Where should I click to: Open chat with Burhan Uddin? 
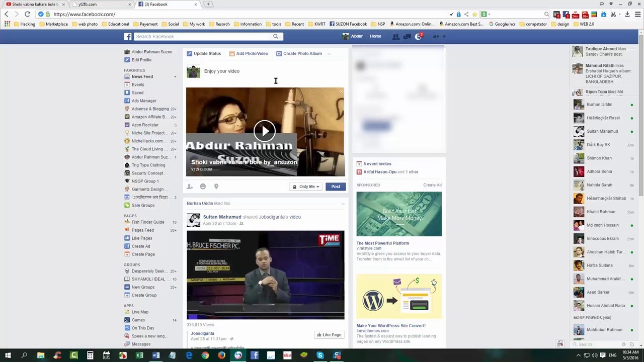pos(604,105)
